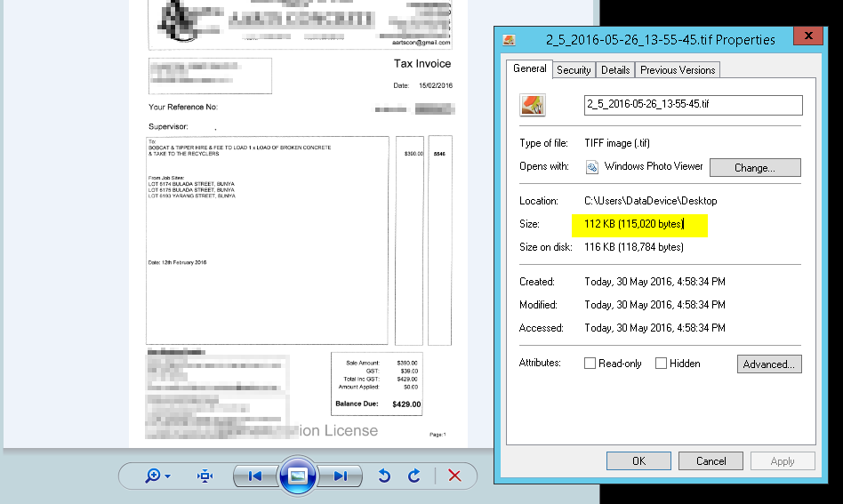Click the Windows Photo Viewer app icon
Viewport: 843px width, 504px height.
point(592,167)
